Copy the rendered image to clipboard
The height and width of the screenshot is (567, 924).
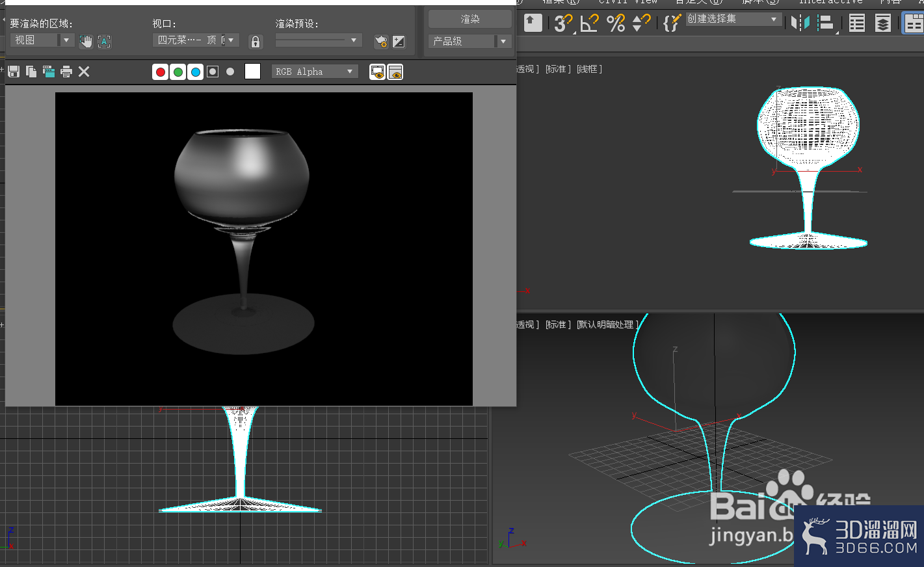click(31, 72)
